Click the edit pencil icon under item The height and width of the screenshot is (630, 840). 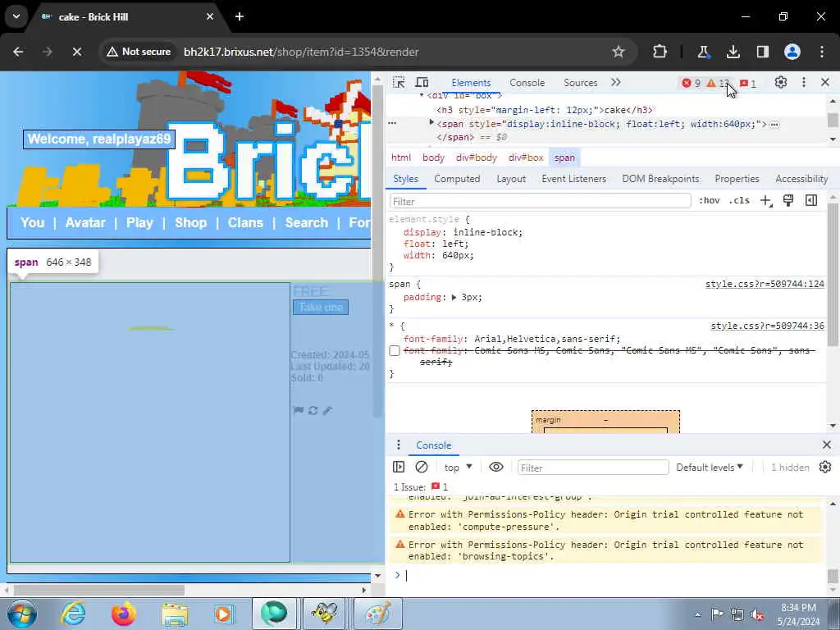pos(327,410)
